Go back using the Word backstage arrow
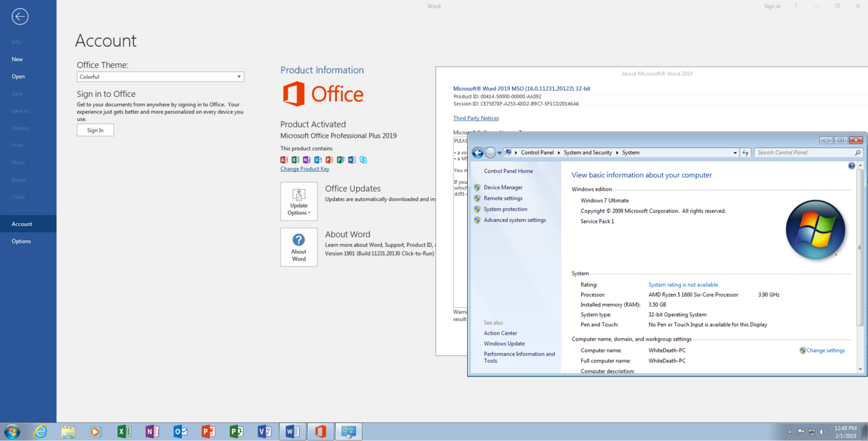868x441 pixels. (x=20, y=16)
